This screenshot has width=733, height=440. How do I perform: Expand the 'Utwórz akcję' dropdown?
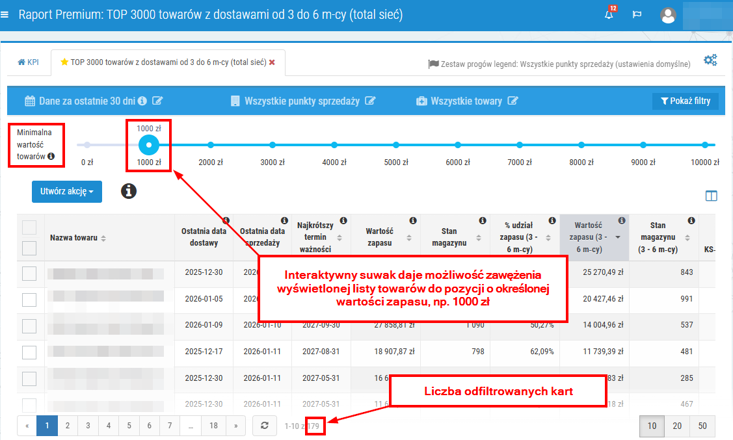pos(67,191)
